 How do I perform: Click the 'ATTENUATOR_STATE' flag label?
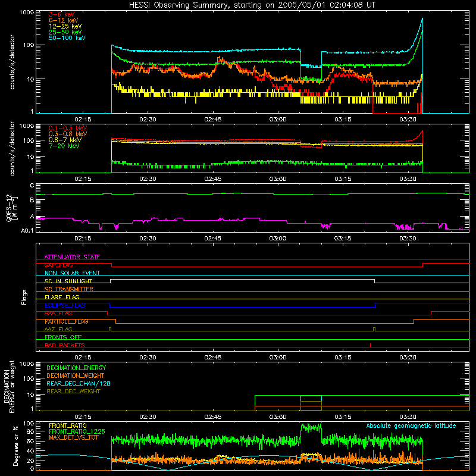coord(72,257)
